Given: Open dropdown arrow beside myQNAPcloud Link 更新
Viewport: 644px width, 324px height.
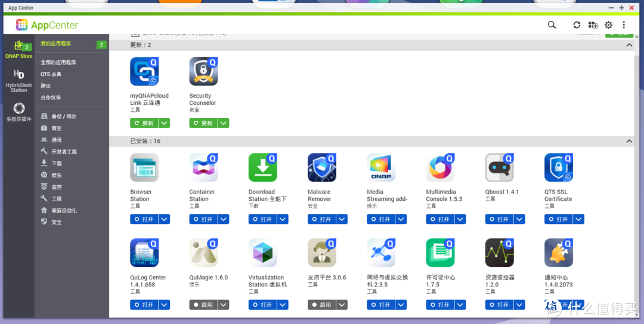Looking at the screenshot, I should [x=165, y=123].
